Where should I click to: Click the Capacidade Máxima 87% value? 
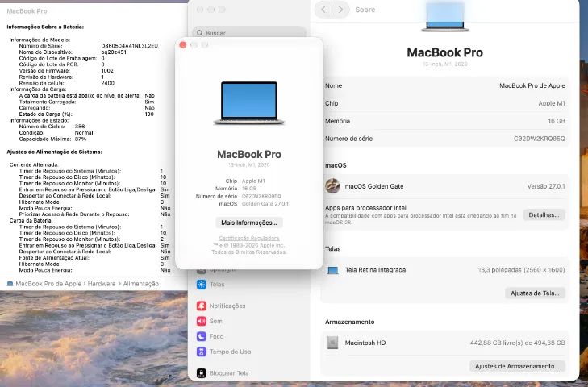pos(80,139)
